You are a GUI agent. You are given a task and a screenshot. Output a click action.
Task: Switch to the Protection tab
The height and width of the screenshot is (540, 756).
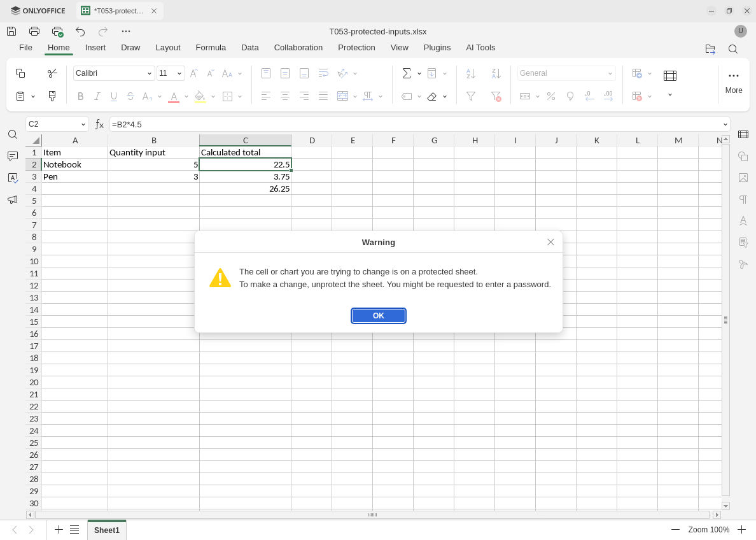pos(356,47)
